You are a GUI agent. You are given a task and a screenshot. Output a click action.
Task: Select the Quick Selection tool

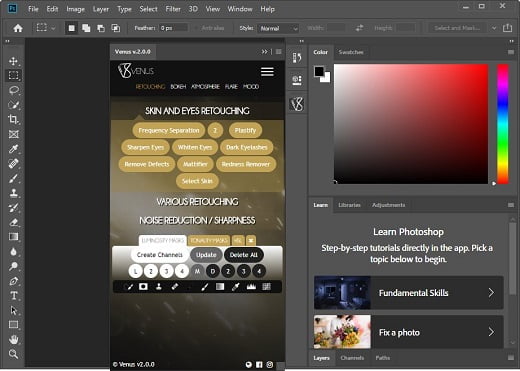[14, 105]
